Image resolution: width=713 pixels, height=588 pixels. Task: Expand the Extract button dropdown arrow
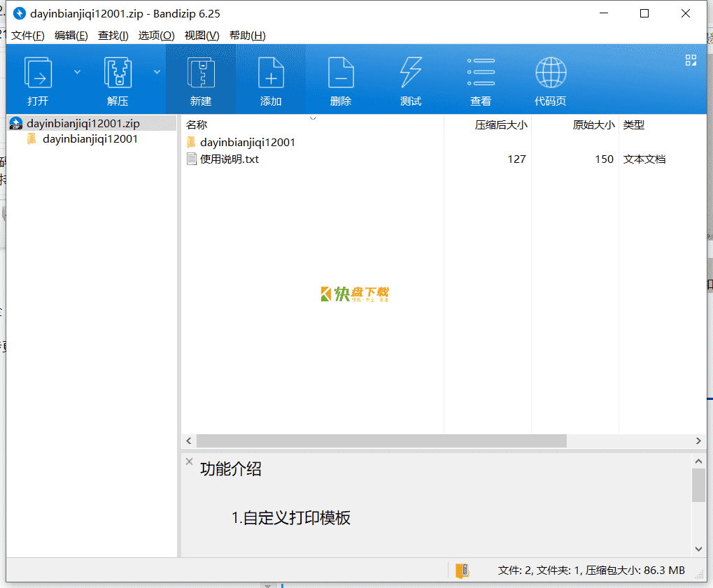pyautogui.click(x=157, y=72)
